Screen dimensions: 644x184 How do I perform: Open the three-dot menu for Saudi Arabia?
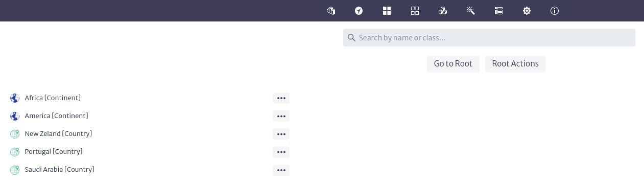281,170
